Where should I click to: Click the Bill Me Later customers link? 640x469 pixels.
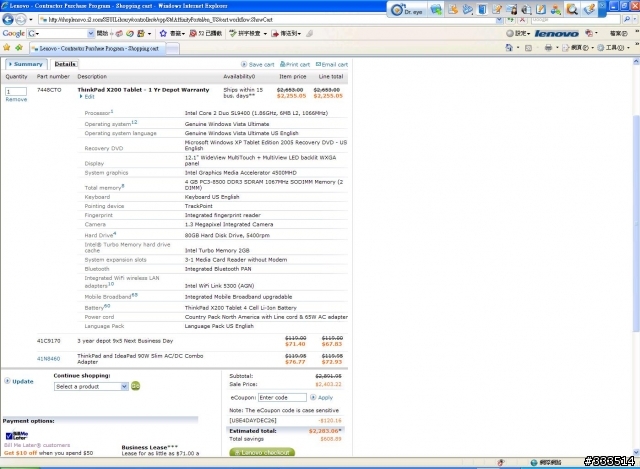coord(37,445)
